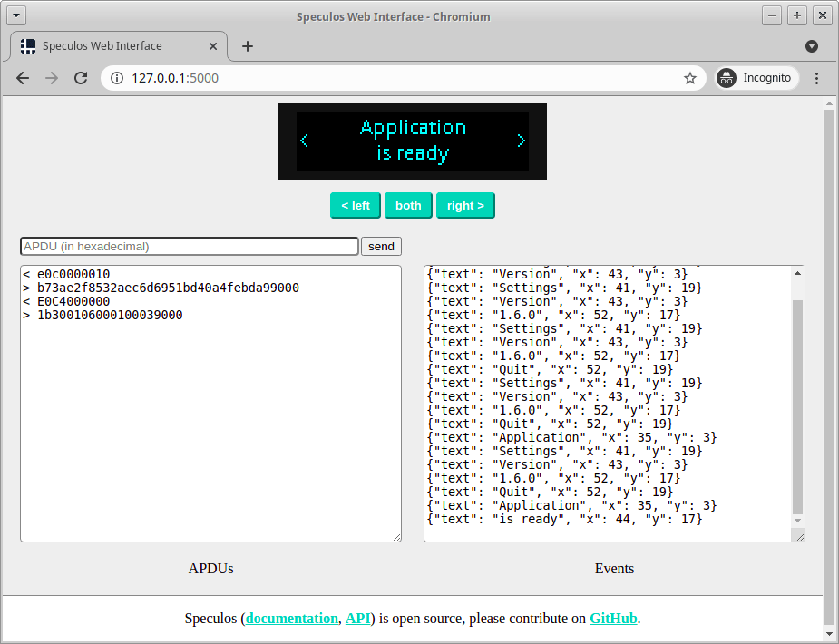Screen dimensions: 839x644
Task: Bookmark the page with the star icon
Action: coord(690,78)
